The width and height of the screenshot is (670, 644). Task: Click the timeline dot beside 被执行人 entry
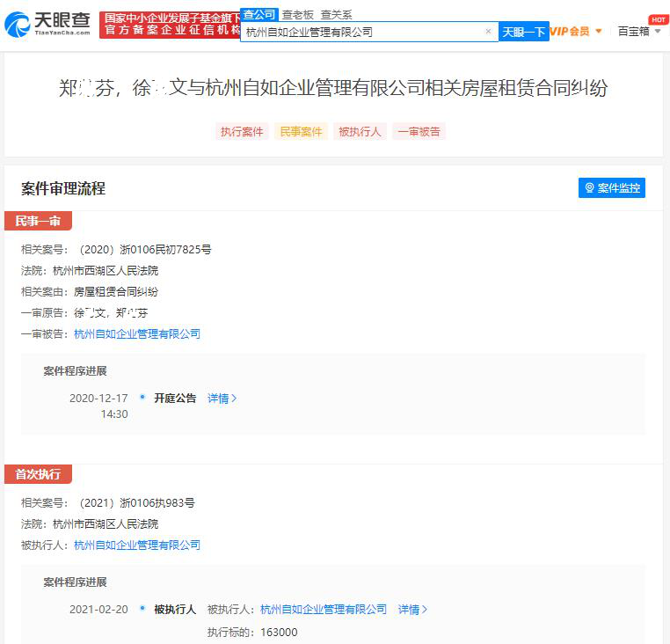pos(142,609)
